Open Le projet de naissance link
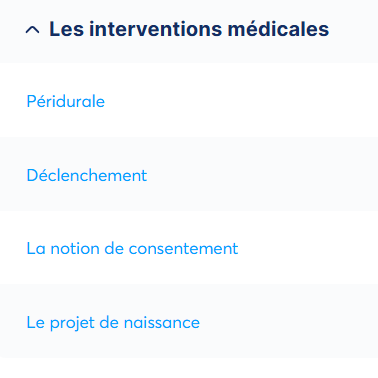 point(113,323)
